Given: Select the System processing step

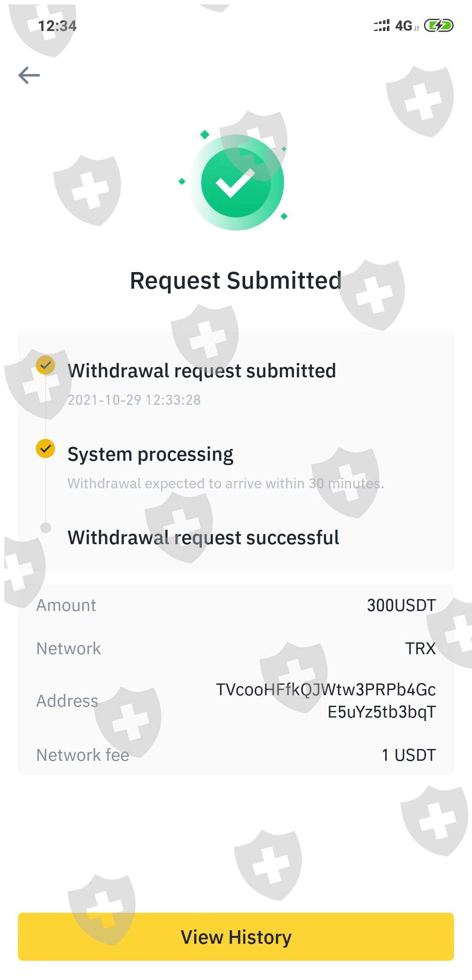Looking at the screenshot, I should coord(150,454).
